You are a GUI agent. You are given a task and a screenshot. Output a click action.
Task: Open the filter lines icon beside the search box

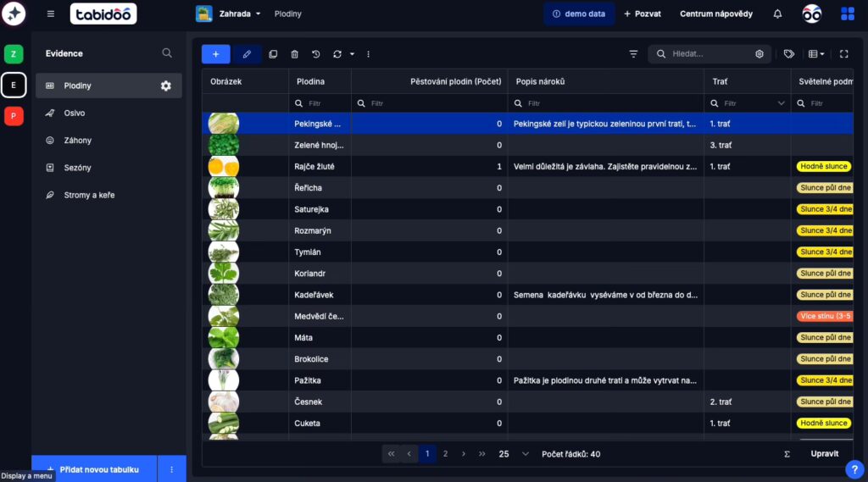click(x=633, y=53)
